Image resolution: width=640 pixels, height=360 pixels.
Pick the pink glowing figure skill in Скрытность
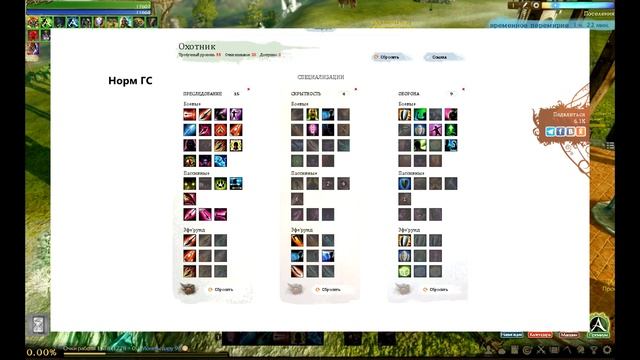(313, 130)
